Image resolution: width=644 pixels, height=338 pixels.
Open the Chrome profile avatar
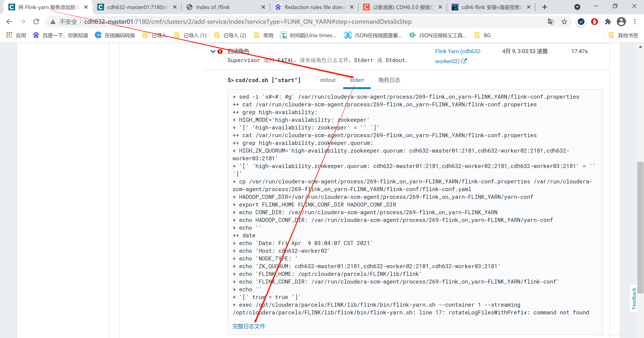coord(621,22)
